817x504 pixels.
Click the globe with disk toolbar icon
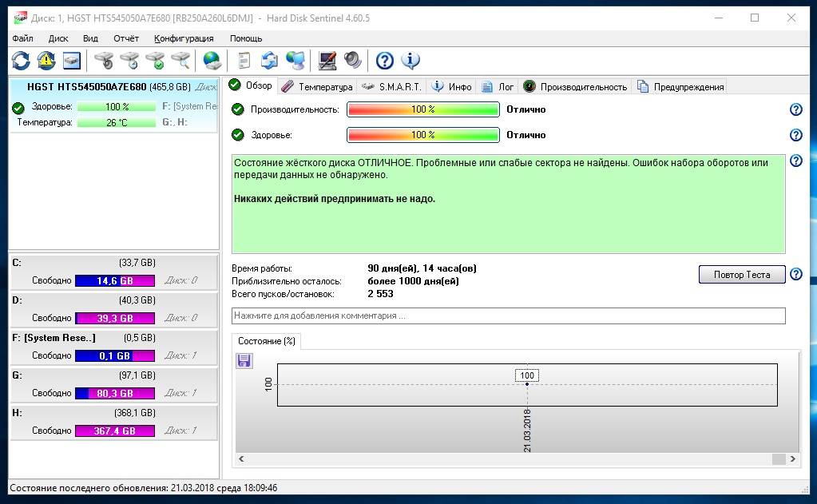[x=212, y=60]
